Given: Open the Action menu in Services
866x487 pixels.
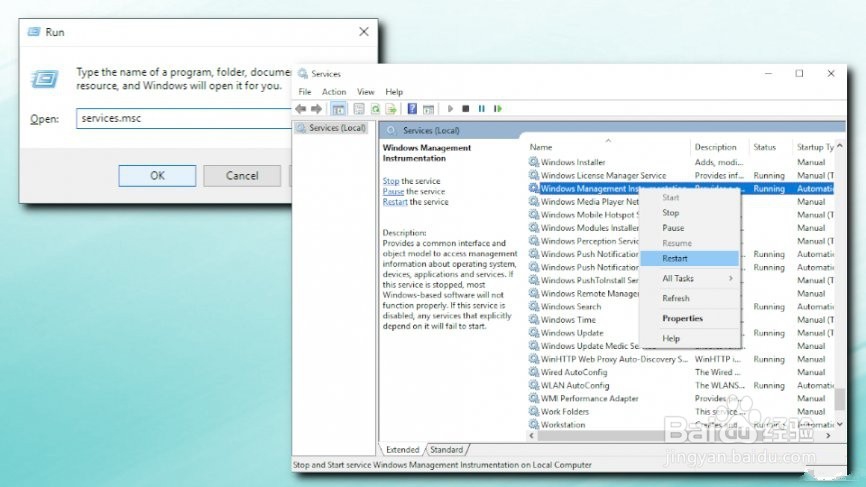Looking at the screenshot, I should [334, 92].
